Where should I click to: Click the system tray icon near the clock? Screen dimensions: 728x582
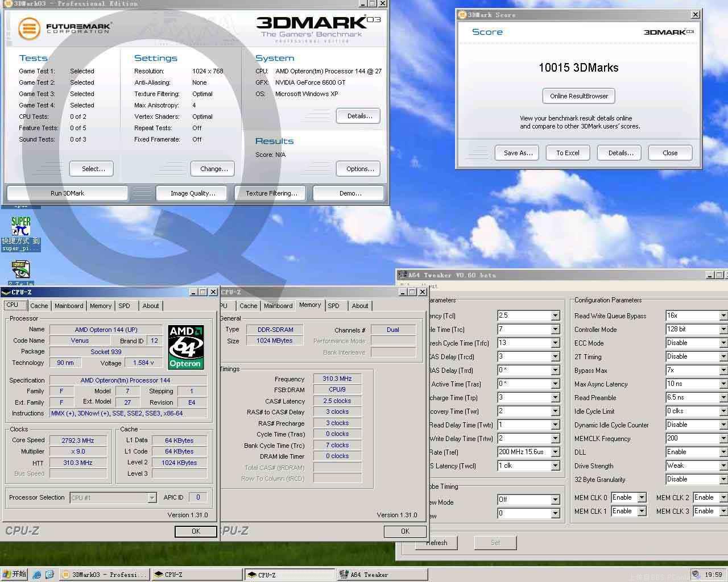(697, 575)
